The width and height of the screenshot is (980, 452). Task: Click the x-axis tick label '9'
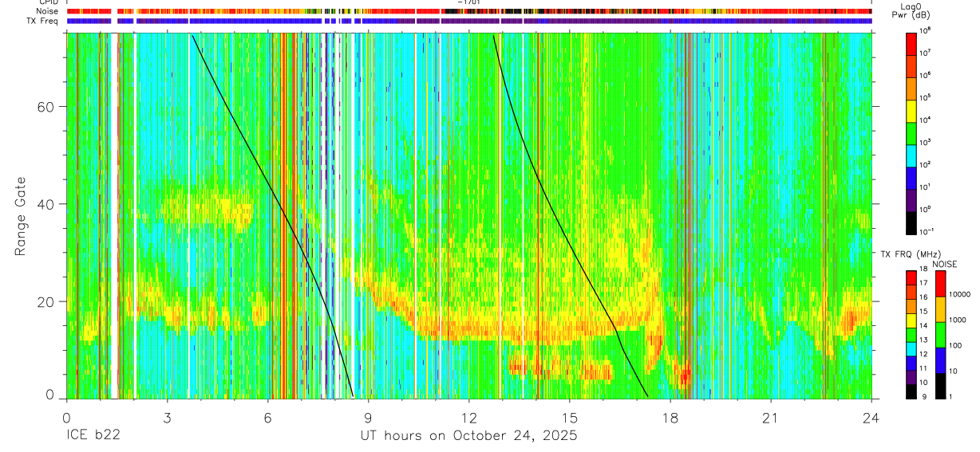point(368,418)
